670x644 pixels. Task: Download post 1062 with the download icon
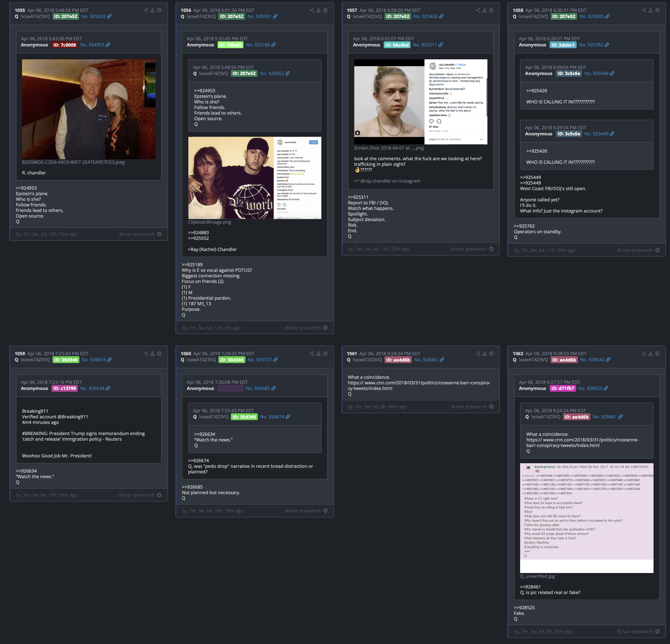tap(650, 353)
